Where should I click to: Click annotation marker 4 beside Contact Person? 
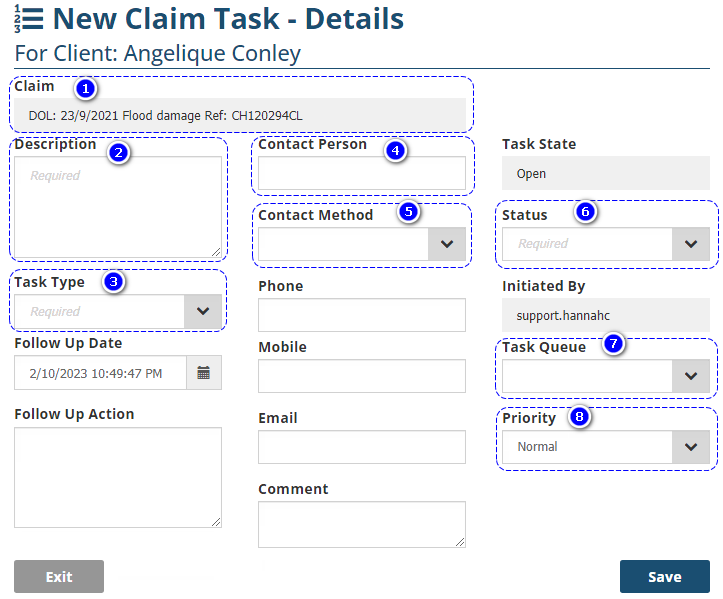click(396, 151)
